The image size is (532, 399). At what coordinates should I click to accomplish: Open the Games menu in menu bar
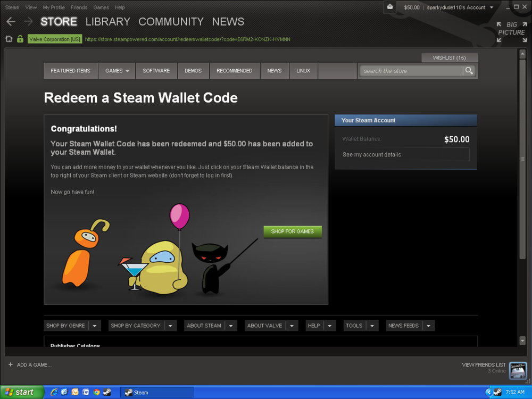[101, 7]
